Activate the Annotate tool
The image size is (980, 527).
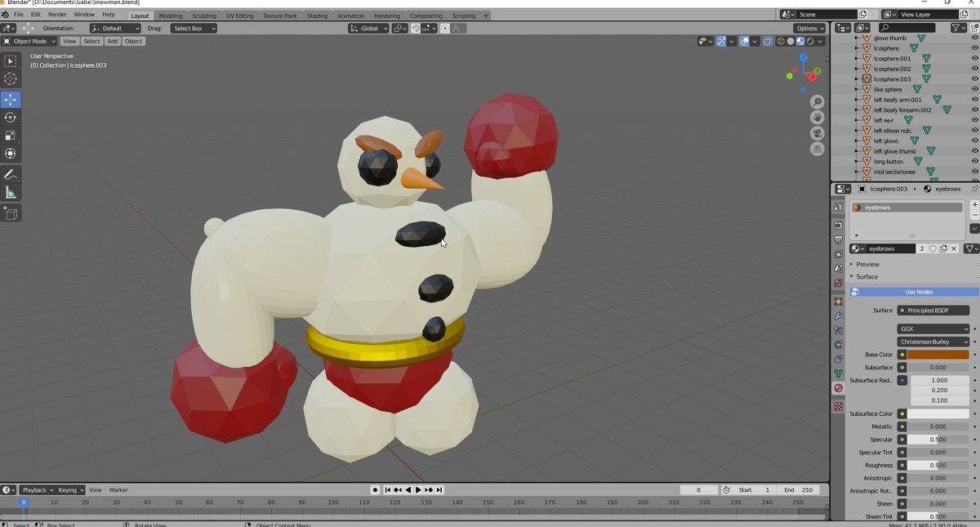(11, 175)
